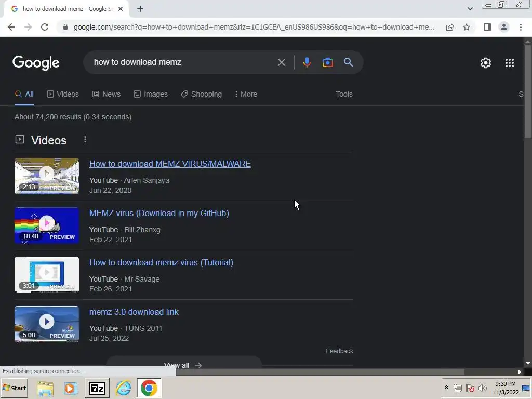Select the All results tab

[x=24, y=95]
